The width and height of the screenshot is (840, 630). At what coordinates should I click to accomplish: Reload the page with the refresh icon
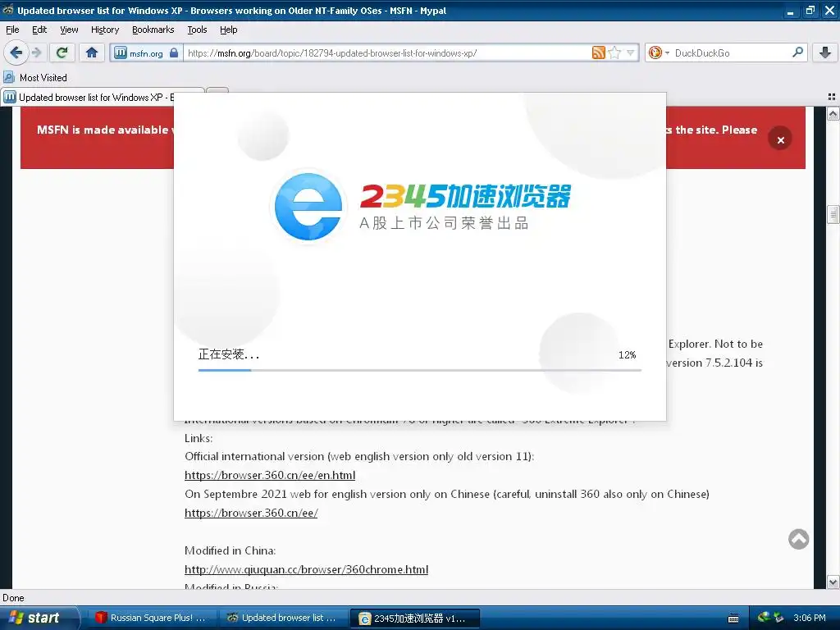[62, 52]
